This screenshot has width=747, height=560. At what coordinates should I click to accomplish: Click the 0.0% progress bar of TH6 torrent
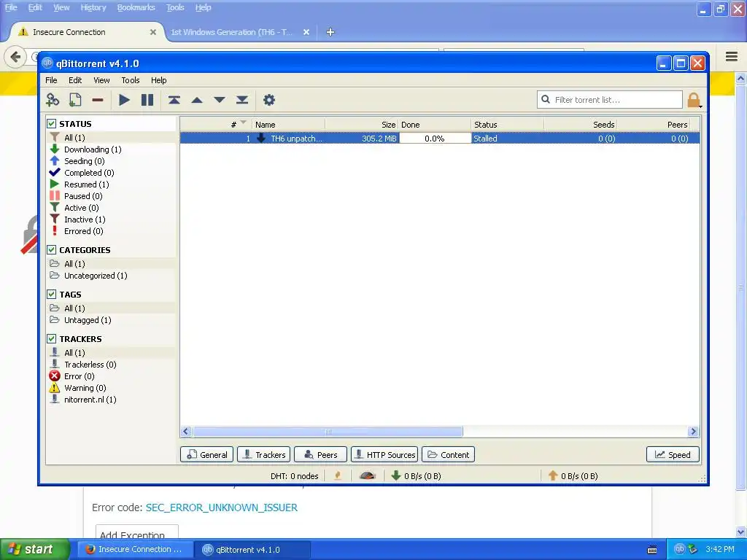coord(435,138)
